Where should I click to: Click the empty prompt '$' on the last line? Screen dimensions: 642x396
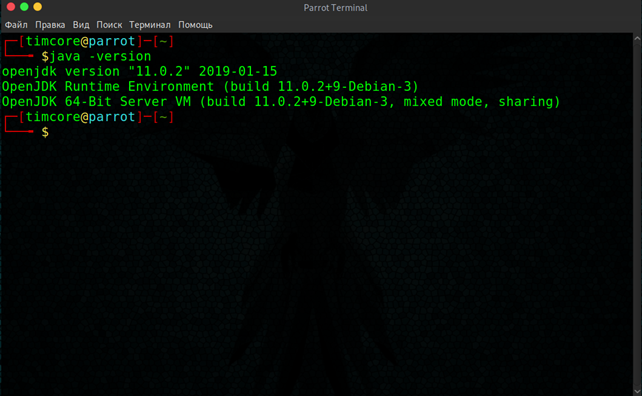(45, 132)
